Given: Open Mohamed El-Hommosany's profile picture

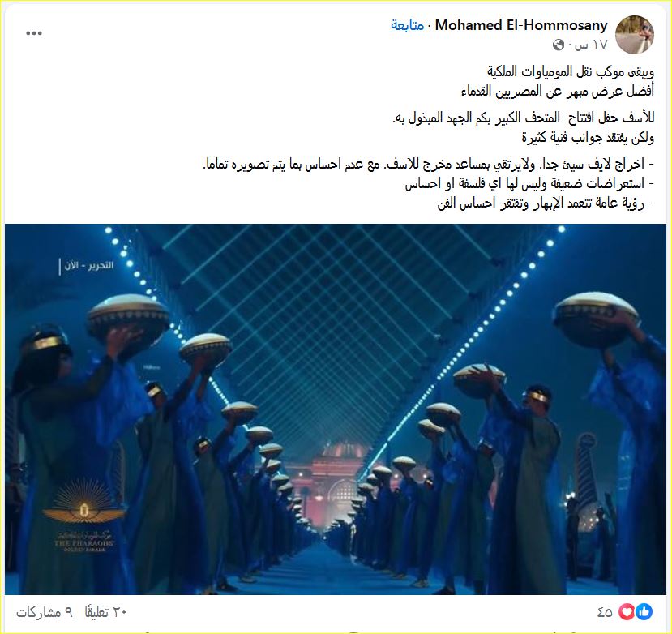Looking at the screenshot, I should [634, 34].
